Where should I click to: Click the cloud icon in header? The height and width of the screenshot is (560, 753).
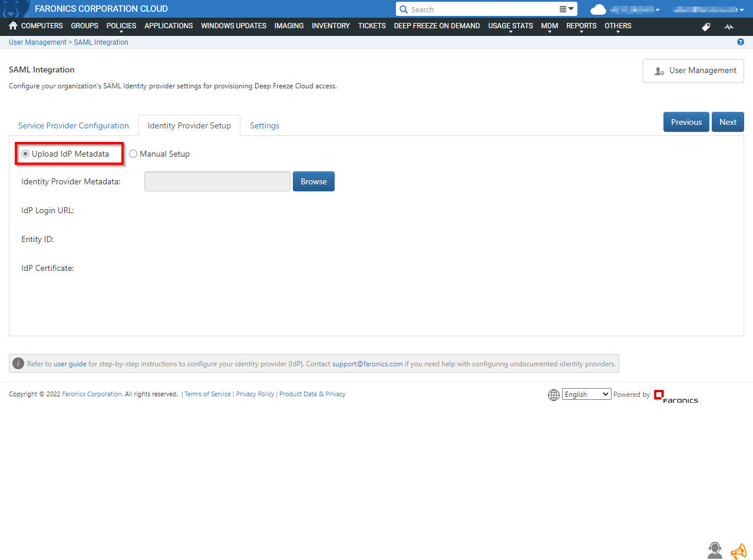pos(598,9)
